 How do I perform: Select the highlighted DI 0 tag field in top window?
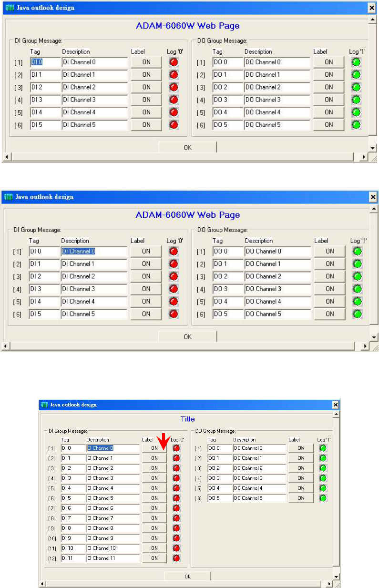pos(46,62)
